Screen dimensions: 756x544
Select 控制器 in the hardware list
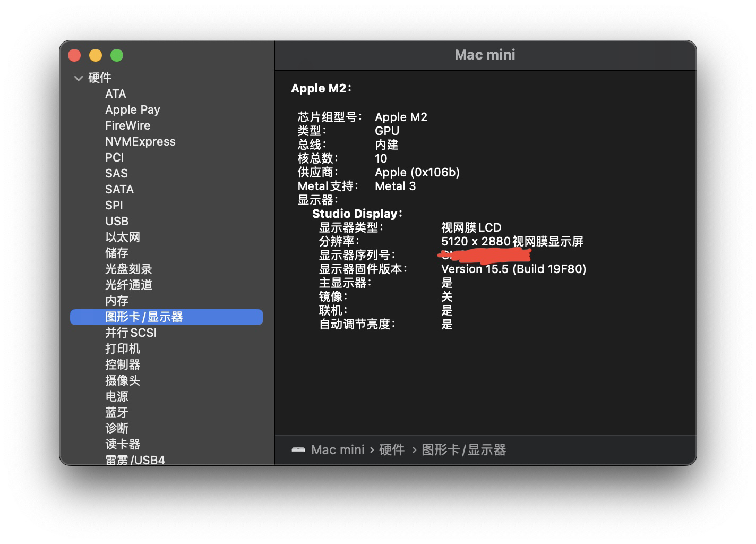[x=123, y=364]
